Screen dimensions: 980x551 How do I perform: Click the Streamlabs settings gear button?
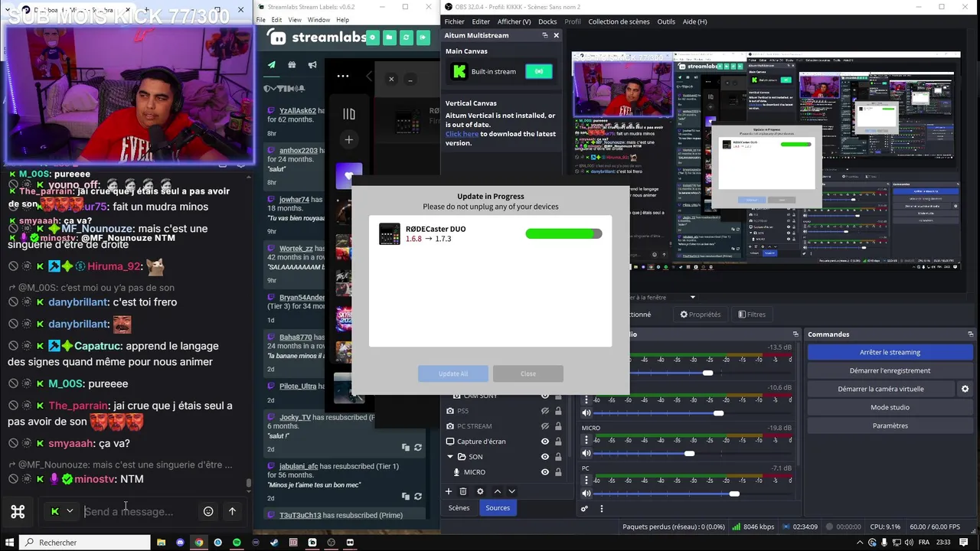(x=372, y=37)
